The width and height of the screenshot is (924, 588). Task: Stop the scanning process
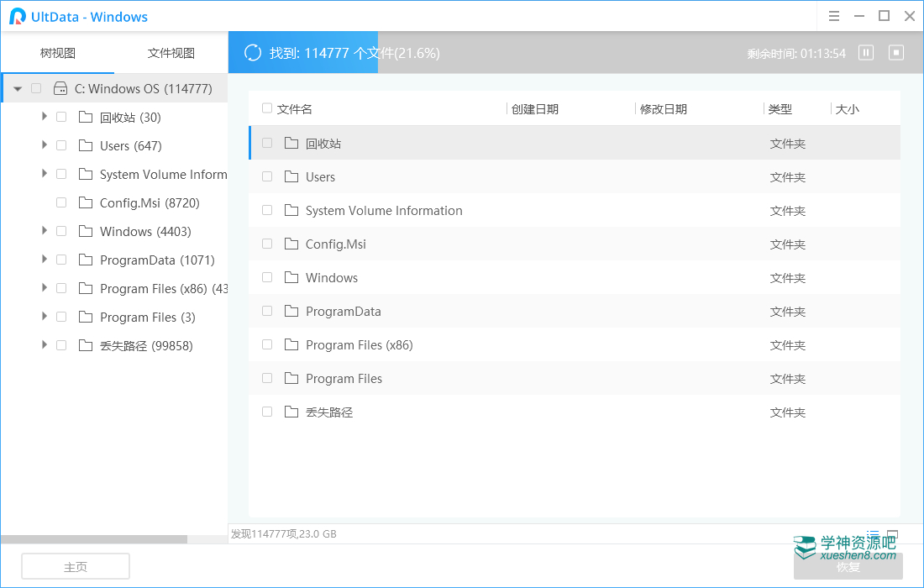[x=896, y=53]
